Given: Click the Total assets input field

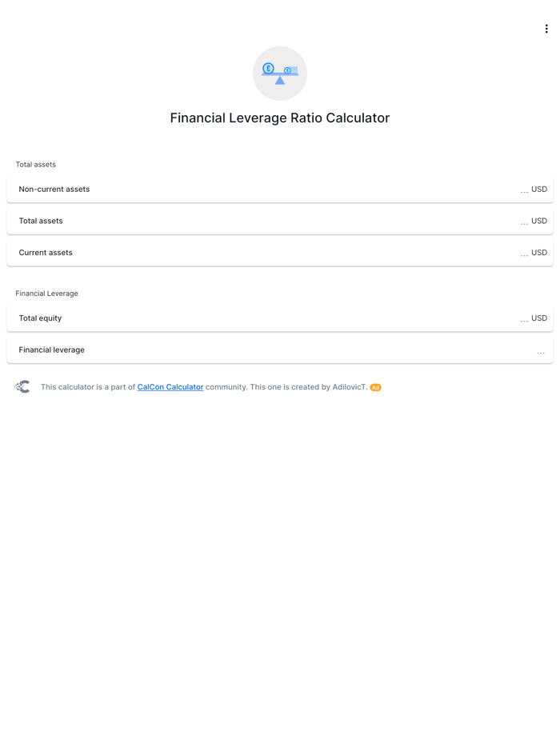Looking at the screenshot, I should [x=320, y=221].
